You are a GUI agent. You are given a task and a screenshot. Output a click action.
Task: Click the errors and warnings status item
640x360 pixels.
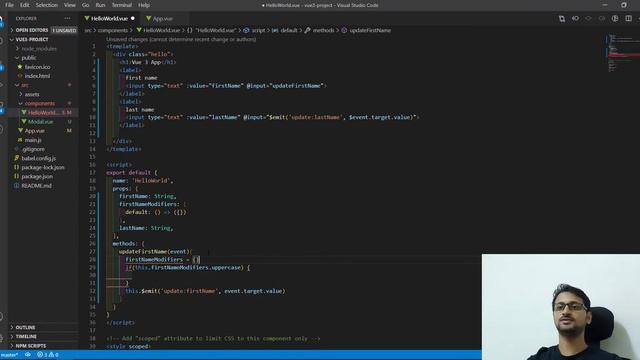(x=48, y=355)
